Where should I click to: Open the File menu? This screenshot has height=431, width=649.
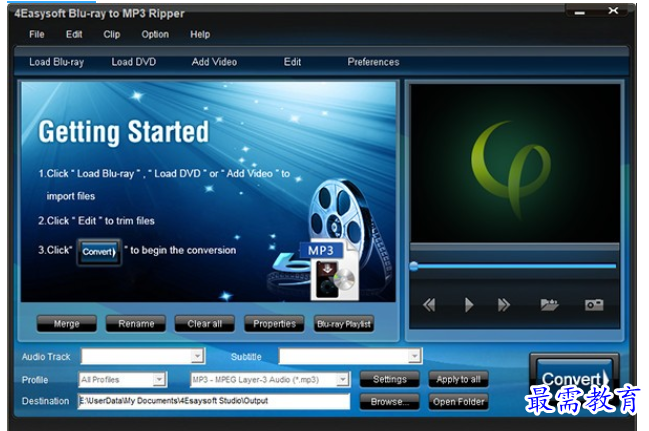point(36,34)
